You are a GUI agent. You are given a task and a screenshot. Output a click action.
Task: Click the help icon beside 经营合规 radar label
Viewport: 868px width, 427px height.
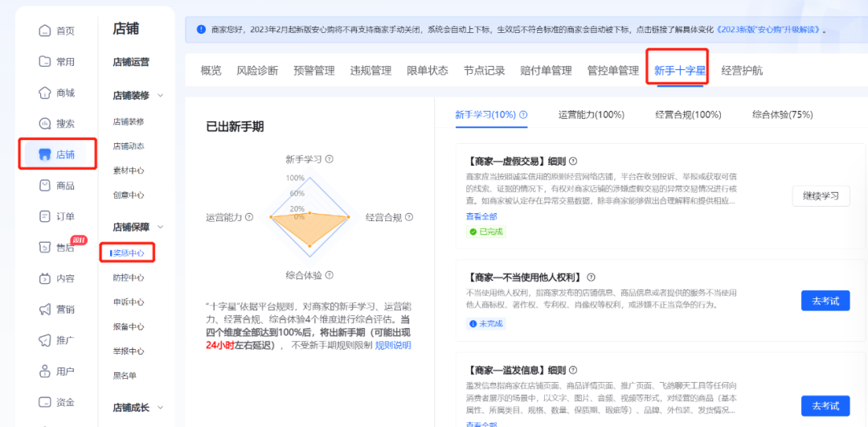coord(409,217)
